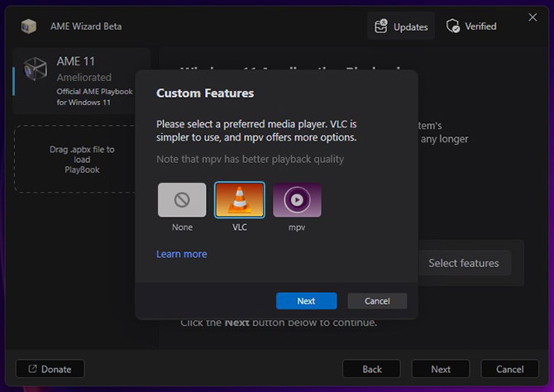This screenshot has height=392, width=554.
Task: Close the AME Wizard window
Action: coord(533,17)
